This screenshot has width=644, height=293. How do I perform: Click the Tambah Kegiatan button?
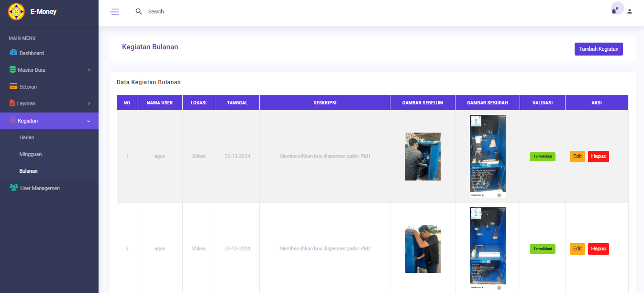[598, 49]
